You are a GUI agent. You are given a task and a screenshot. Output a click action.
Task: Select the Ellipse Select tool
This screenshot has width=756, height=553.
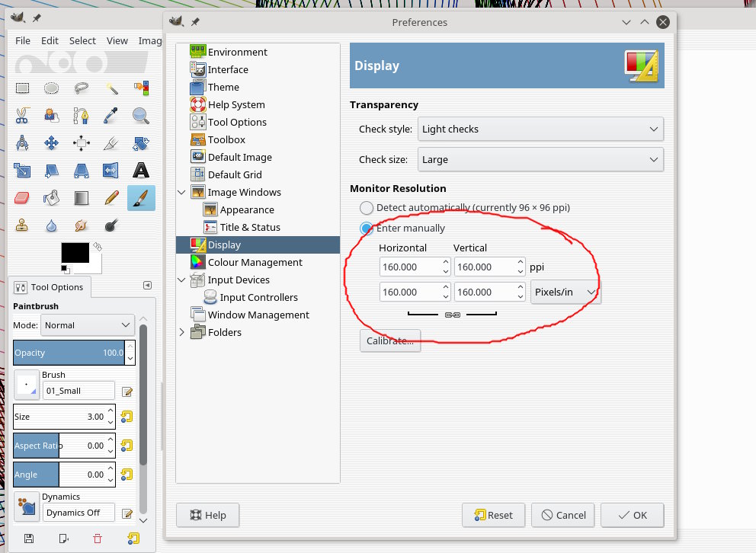[x=52, y=88]
